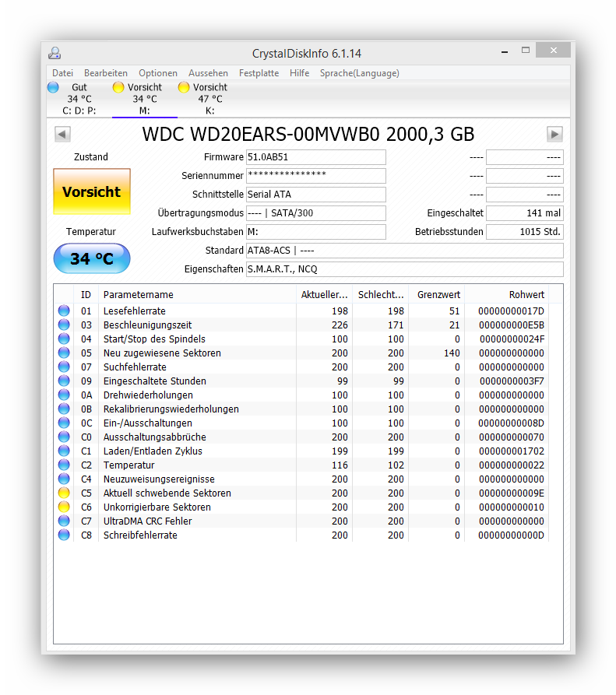The height and width of the screenshot is (695, 616).
Task: Click the status orb for UltraDMA CRC Fehler
Action: 64,521
